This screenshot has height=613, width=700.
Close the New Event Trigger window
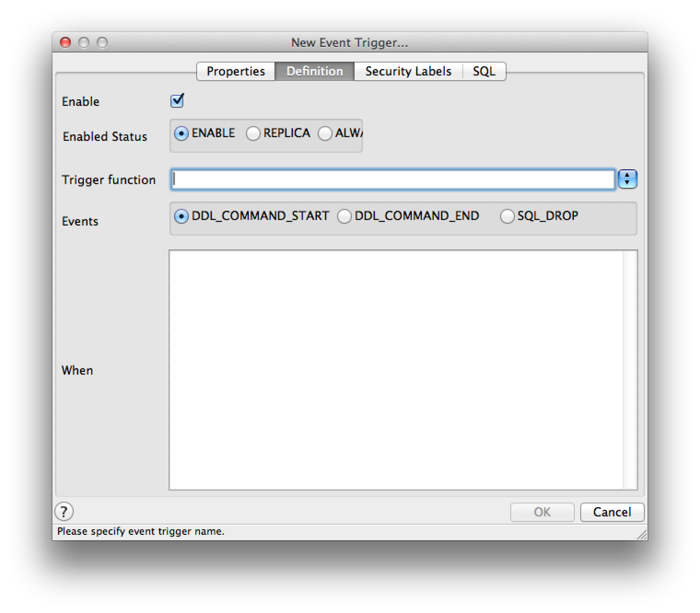65,43
